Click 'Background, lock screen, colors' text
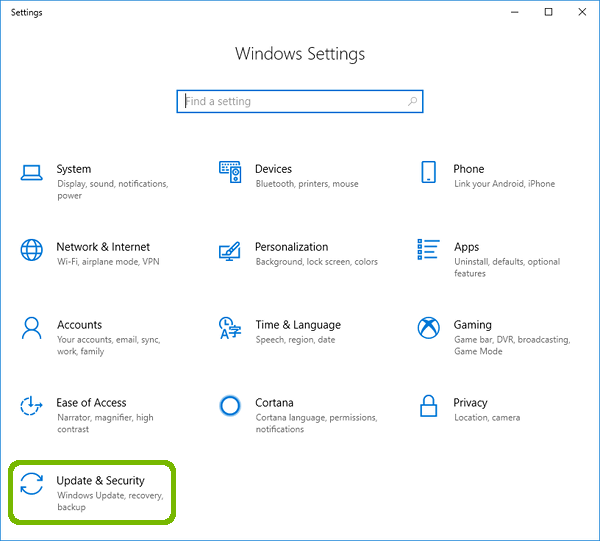Image resolution: width=600 pixels, height=541 pixels. (316, 262)
